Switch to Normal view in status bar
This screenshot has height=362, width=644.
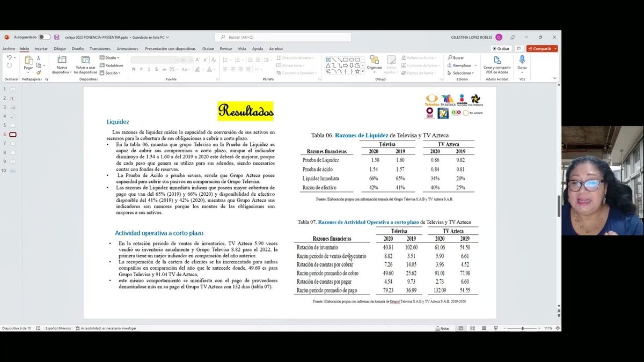pyautogui.click(x=460, y=328)
